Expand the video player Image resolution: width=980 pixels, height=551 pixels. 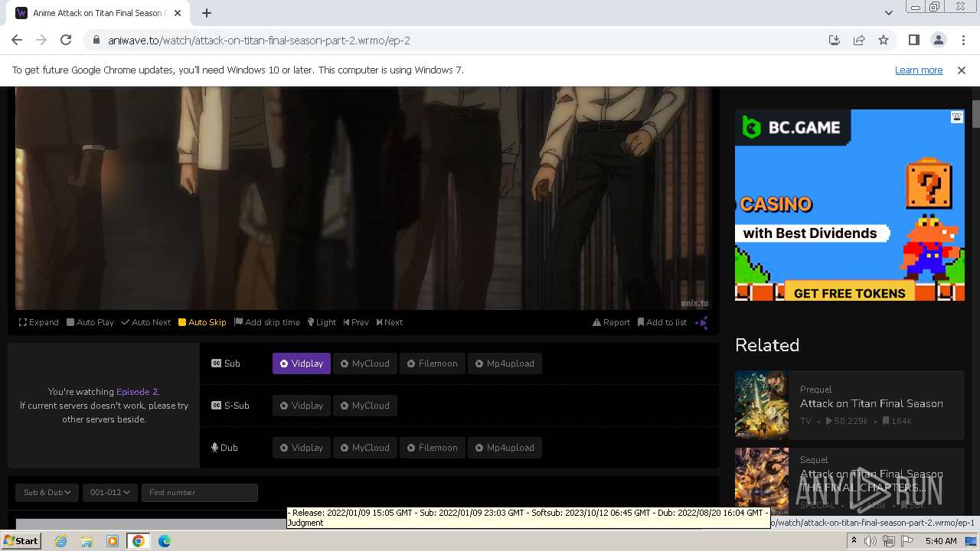pos(39,322)
